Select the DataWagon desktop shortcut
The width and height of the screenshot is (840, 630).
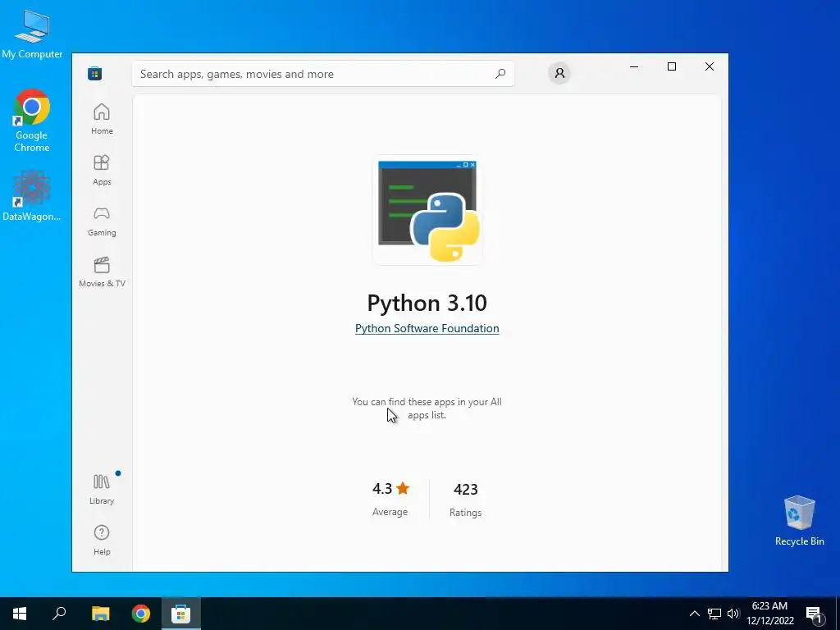pos(32,196)
